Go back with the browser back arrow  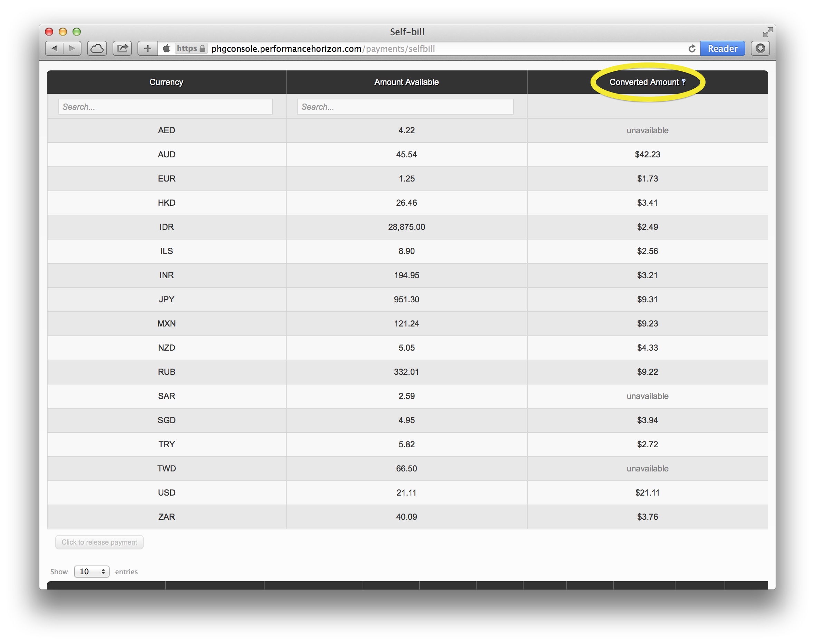coord(54,48)
